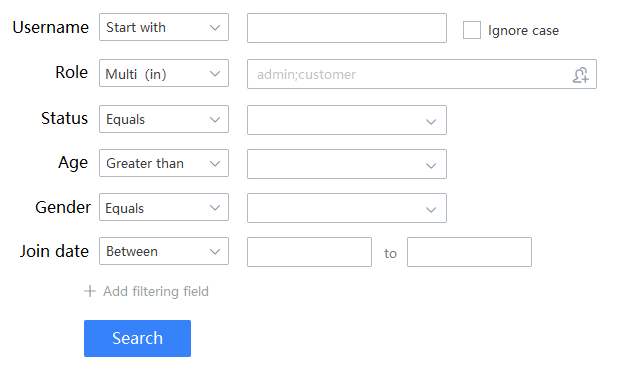
Task: Open the Gender 'Equals' operator dropdown
Action: click(x=164, y=207)
